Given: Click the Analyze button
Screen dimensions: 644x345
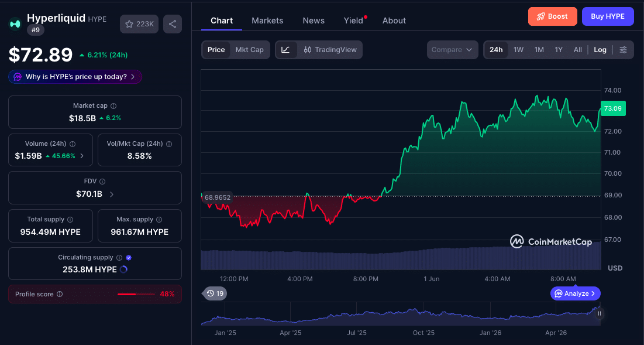Looking at the screenshot, I should click(576, 293).
